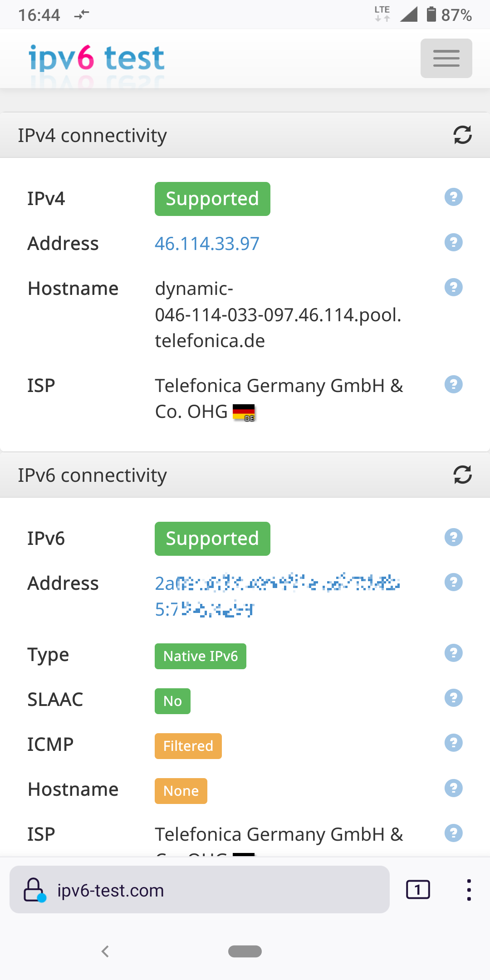This screenshot has width=490, height=980.
Task: Open the blurred IPv6 address link
Action: pos(277,584)
